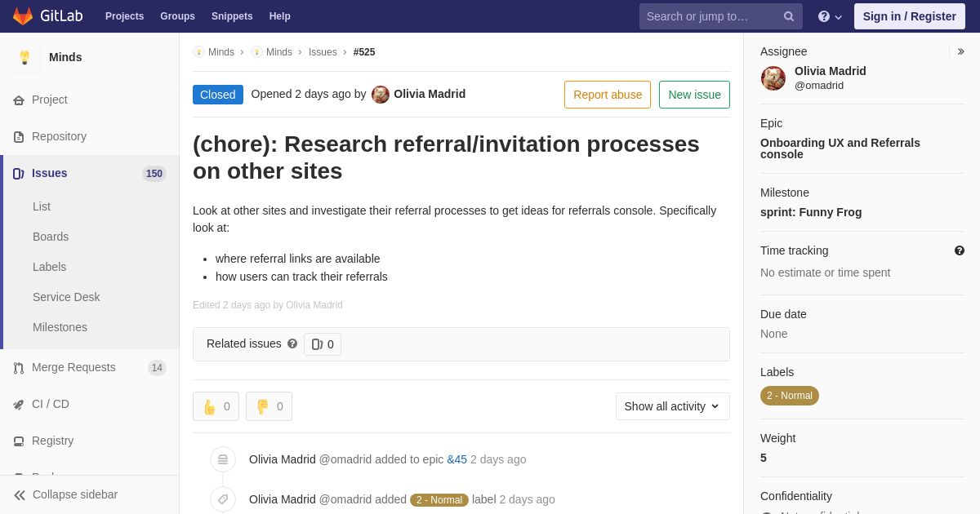Open the Help question mark dropdown
The image size is (980, 514).
pyautogui.click(x=830, y=16)
